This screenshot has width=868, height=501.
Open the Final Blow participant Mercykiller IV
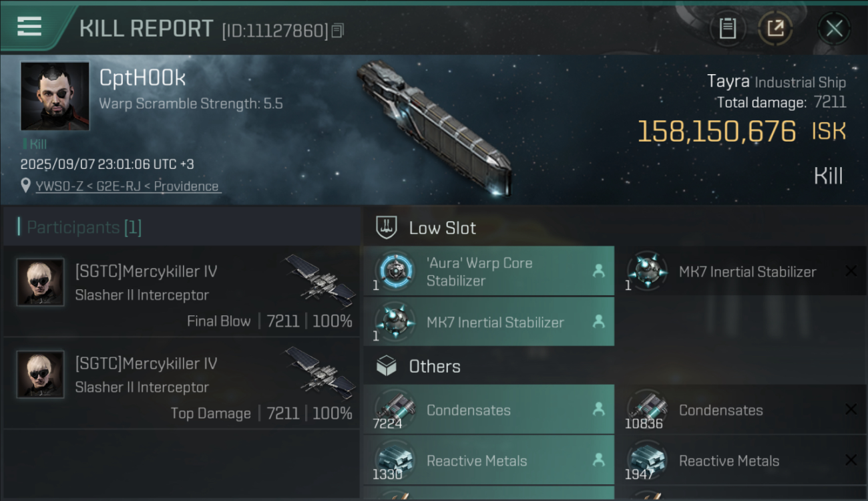tap(182, 291)
